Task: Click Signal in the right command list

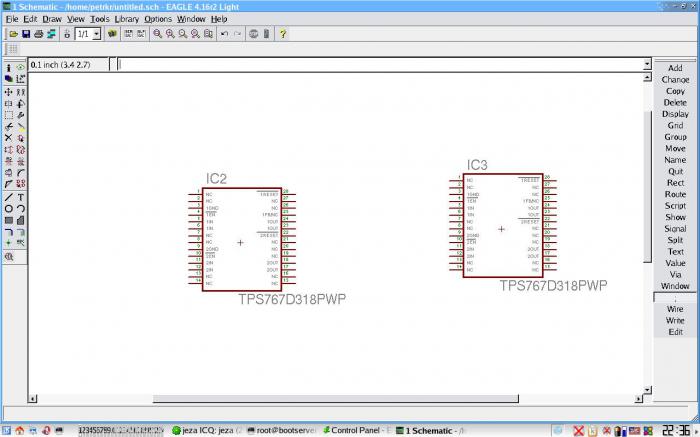Action: (x=675, y=229)
